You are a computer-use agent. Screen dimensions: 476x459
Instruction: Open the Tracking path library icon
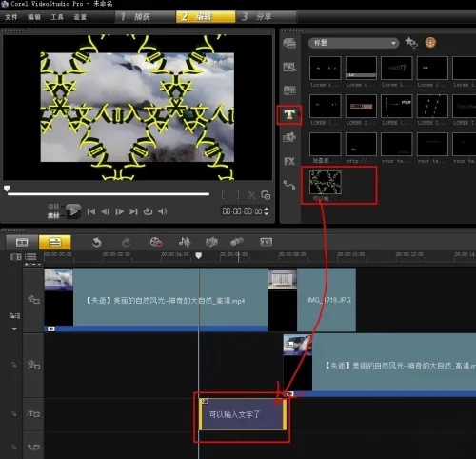click(x=289, y=185)
